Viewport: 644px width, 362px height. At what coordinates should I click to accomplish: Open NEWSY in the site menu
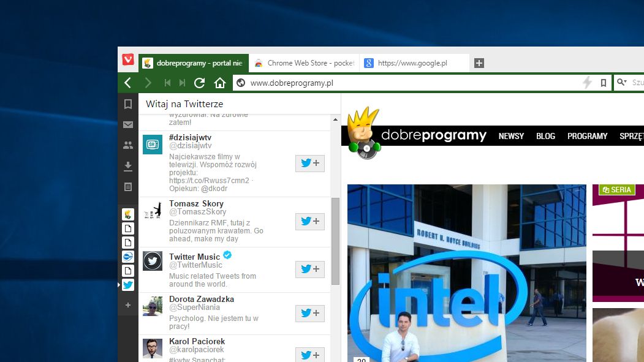(x=511, y=136)
